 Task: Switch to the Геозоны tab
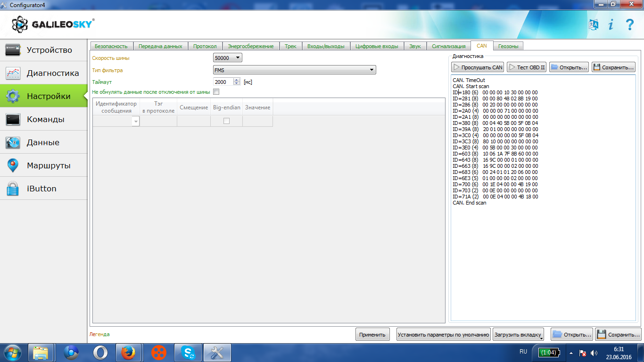[x=508, y=46]
